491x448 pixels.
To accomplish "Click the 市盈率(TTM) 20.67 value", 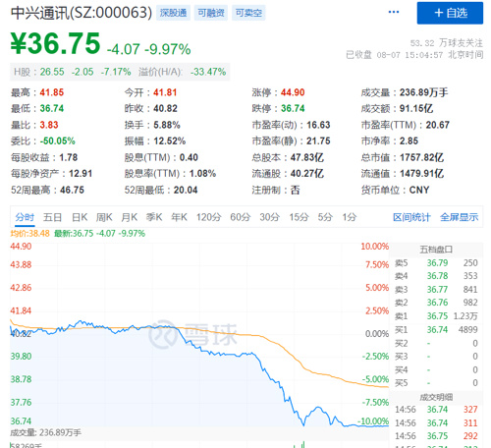I will pyautogui.click(x=438, y=125).
